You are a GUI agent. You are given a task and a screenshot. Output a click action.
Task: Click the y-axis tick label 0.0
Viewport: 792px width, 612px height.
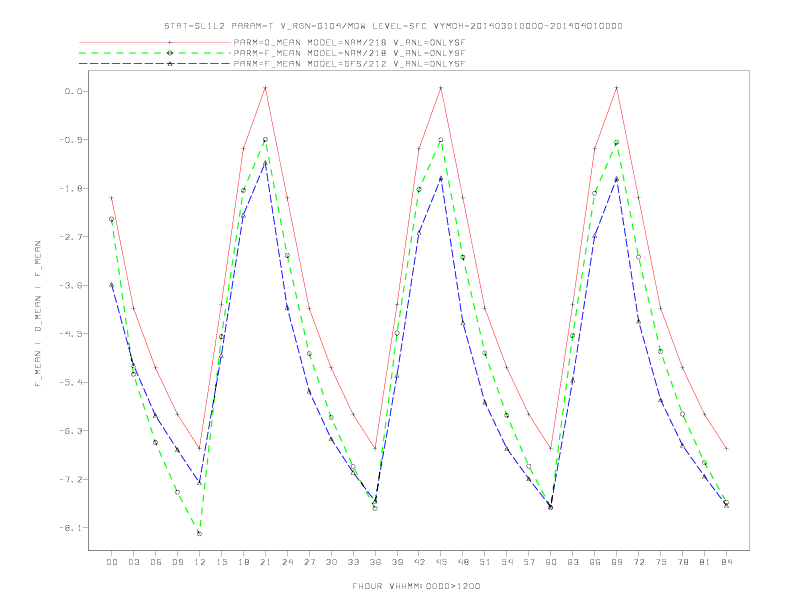coord(73,91)
